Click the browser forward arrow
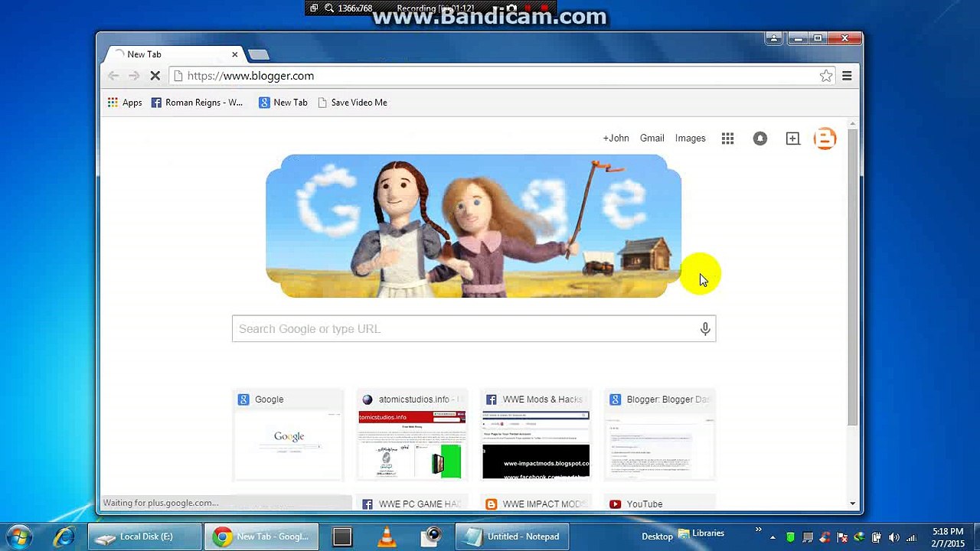 pyautogui.click(x=133, y=76)
